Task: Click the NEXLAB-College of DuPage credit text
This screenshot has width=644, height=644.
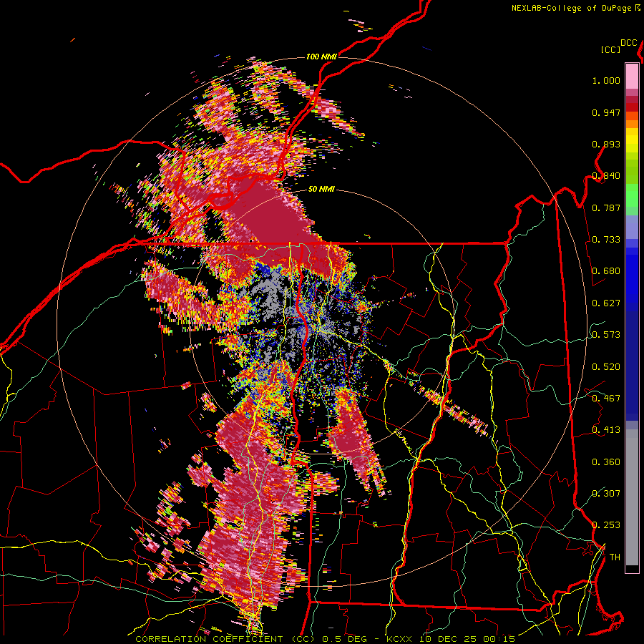Action: [571, 8]
